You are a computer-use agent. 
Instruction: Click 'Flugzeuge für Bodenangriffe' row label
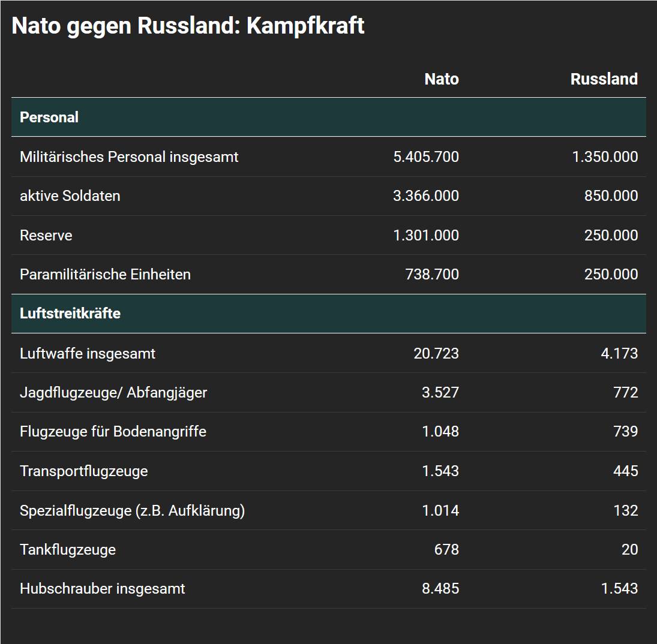(x=113, y=432)
